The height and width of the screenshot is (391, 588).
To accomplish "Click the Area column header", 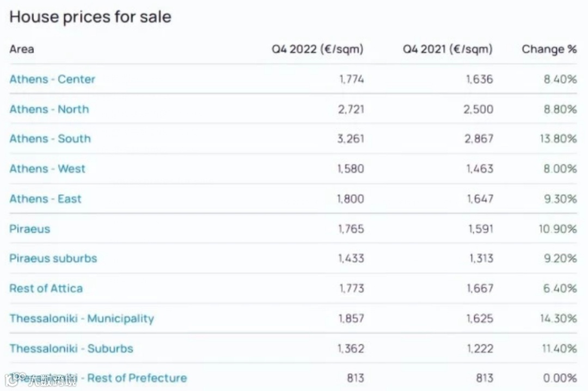I will [22, 49].
